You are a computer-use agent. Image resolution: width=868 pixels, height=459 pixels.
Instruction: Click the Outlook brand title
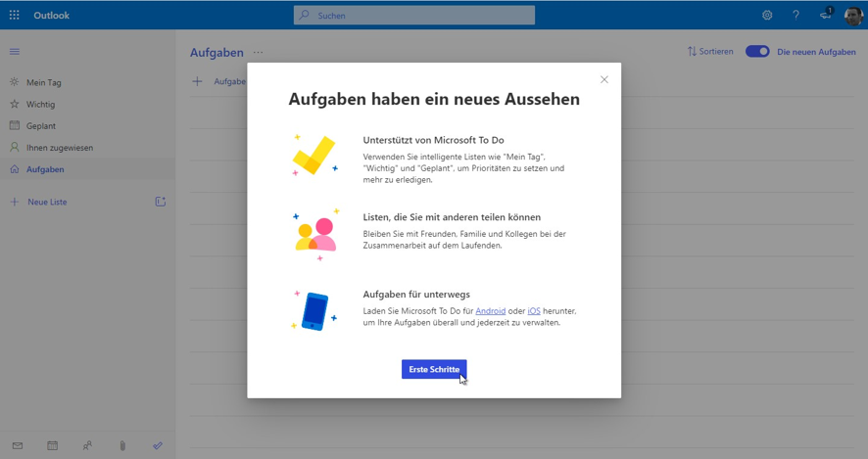[52, 16]
